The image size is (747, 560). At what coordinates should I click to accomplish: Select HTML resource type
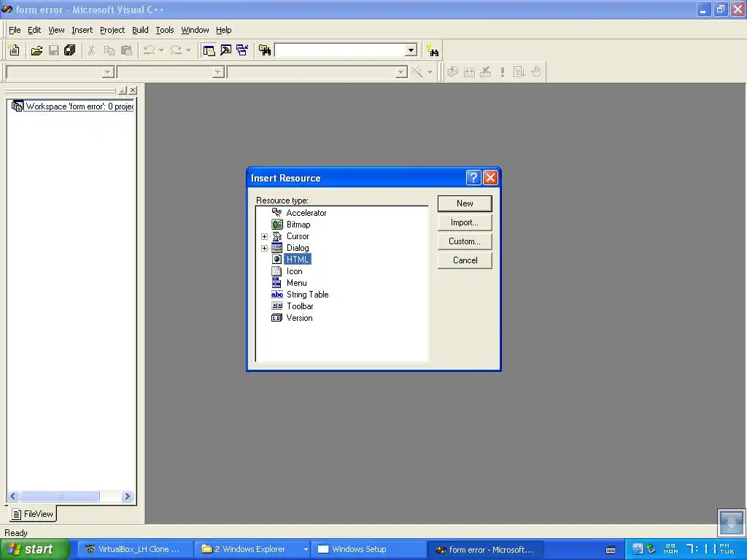(298, 260)
